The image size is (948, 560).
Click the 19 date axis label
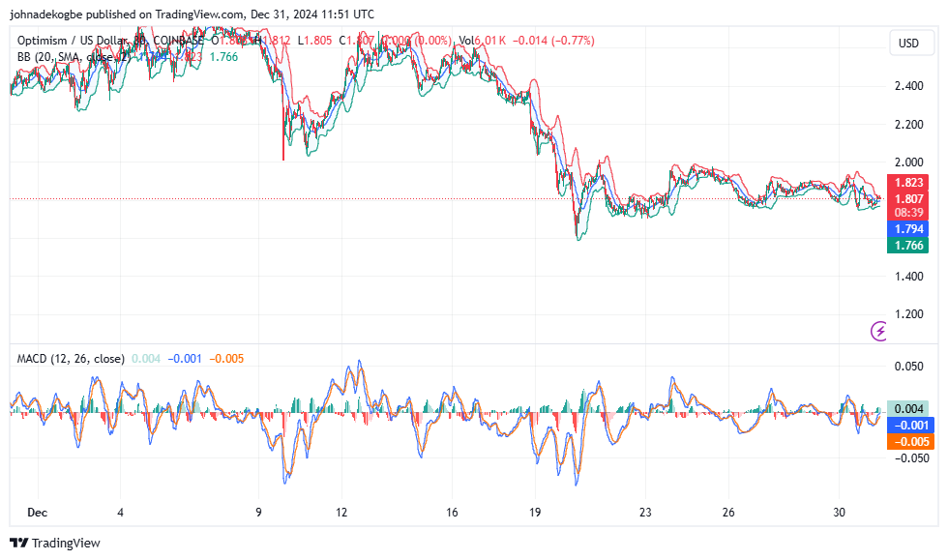tap(534, 513)
